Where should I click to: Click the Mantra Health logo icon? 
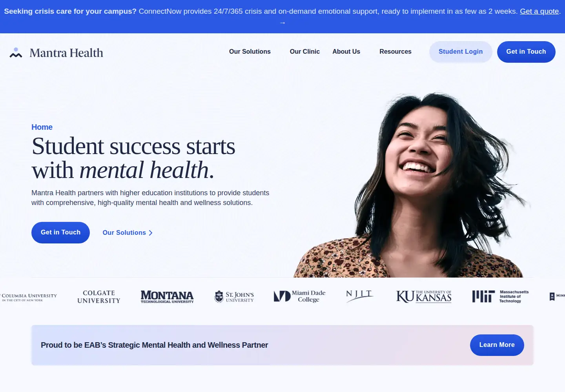tap(16, 53)
